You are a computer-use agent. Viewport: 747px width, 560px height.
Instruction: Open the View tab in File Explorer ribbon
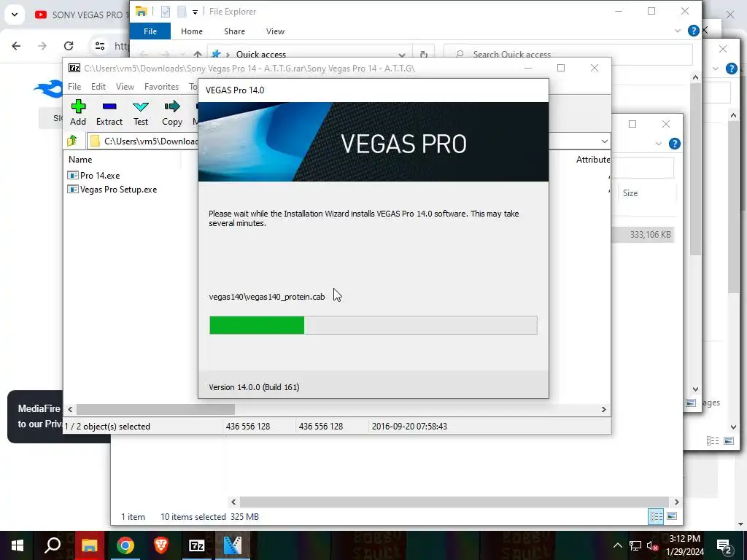pyautogui.click(x=275, y=31)
